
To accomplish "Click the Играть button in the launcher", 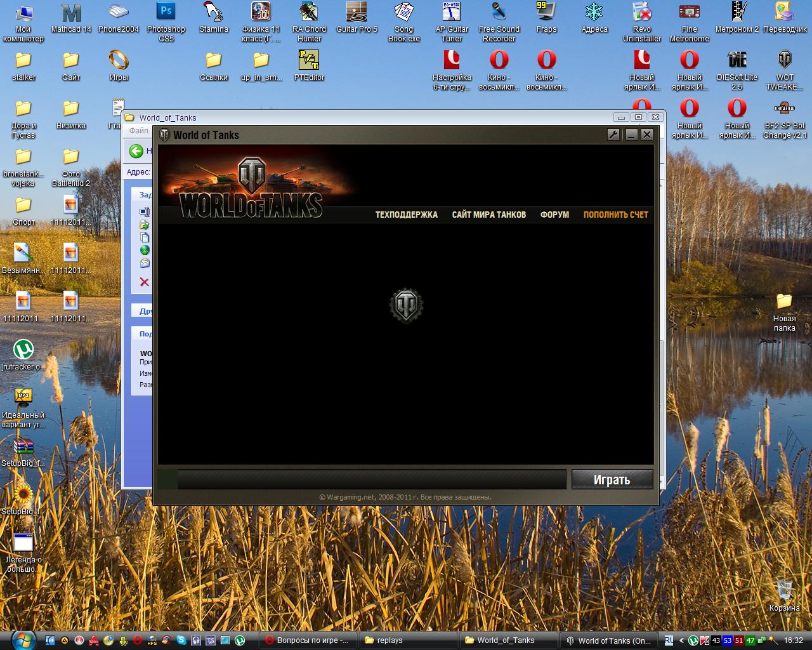I will (612, 480).
